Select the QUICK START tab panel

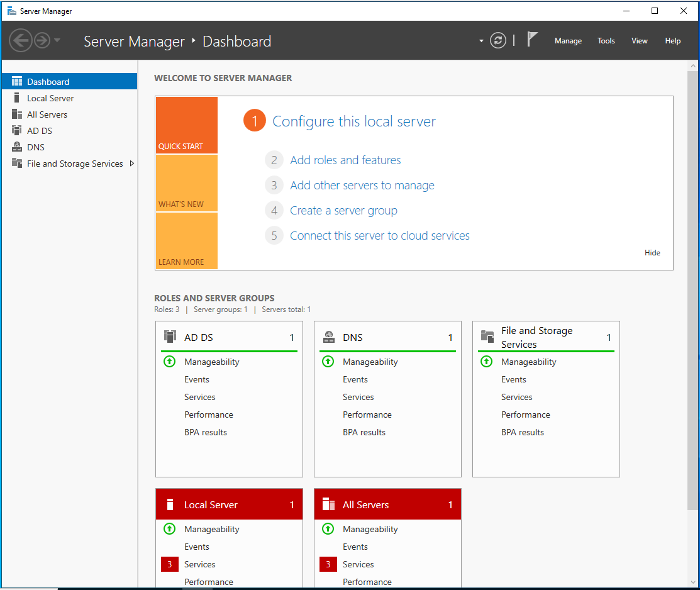[186, 125]
